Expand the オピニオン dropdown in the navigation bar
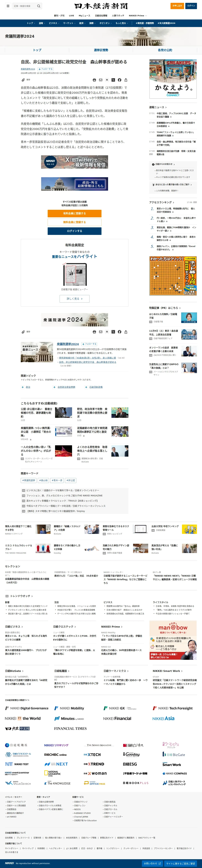Viewport: 202px width, 868px height. tap(106, 23)
